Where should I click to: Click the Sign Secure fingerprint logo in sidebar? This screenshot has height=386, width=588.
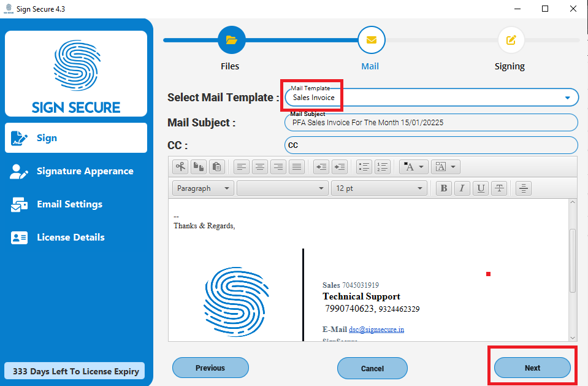pyautogui.click(x=76, y=74)
